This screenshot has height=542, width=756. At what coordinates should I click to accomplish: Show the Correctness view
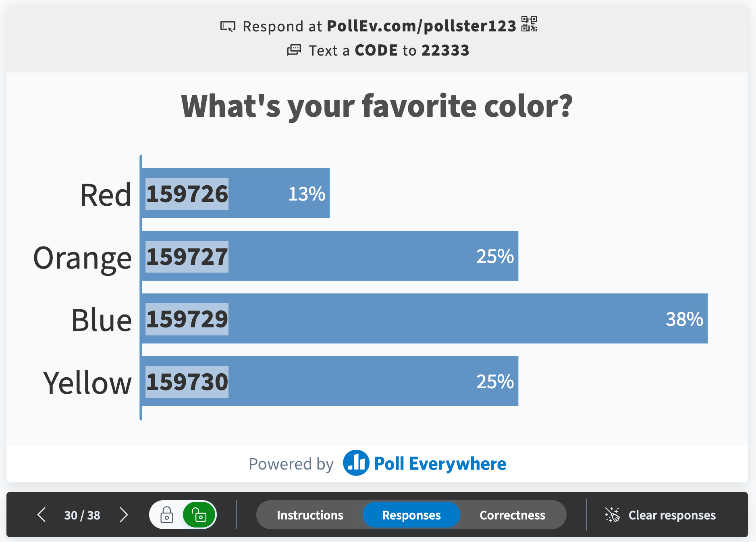pos(512,515)
